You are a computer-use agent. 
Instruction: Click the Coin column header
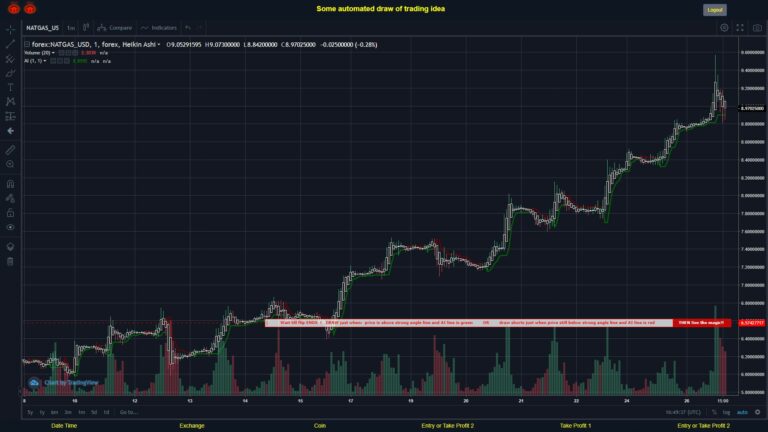pyautogui.click(x=320, y=426)
